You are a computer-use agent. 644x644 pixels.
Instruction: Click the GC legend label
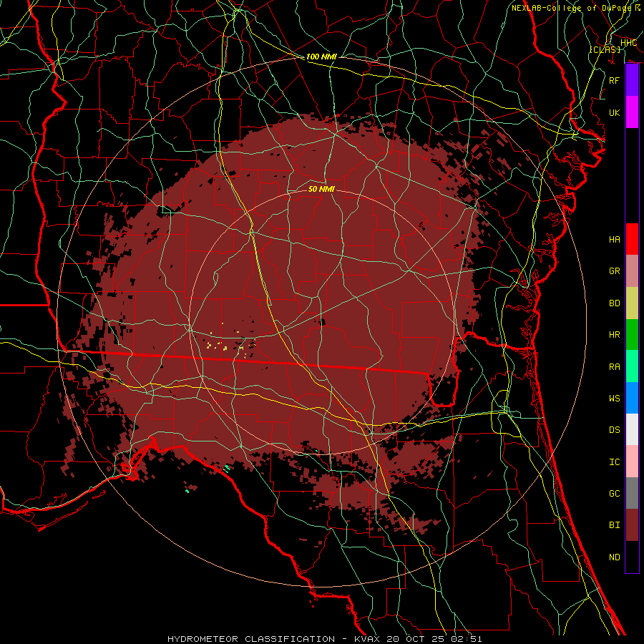[615, 494]
